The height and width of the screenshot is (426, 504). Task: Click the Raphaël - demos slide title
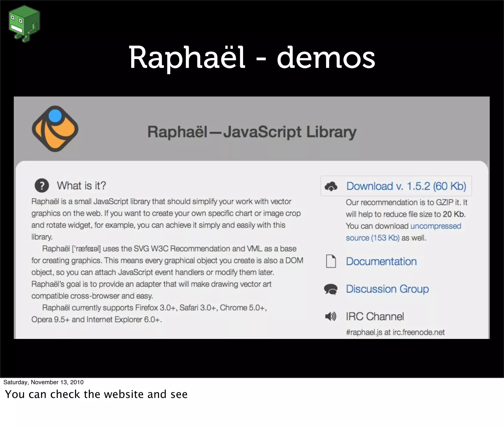[252, 58]
